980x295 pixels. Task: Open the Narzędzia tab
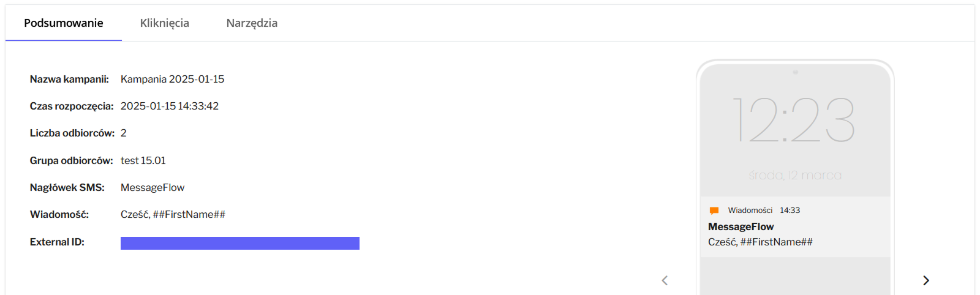pyautogui.click(x=252, y=23)
